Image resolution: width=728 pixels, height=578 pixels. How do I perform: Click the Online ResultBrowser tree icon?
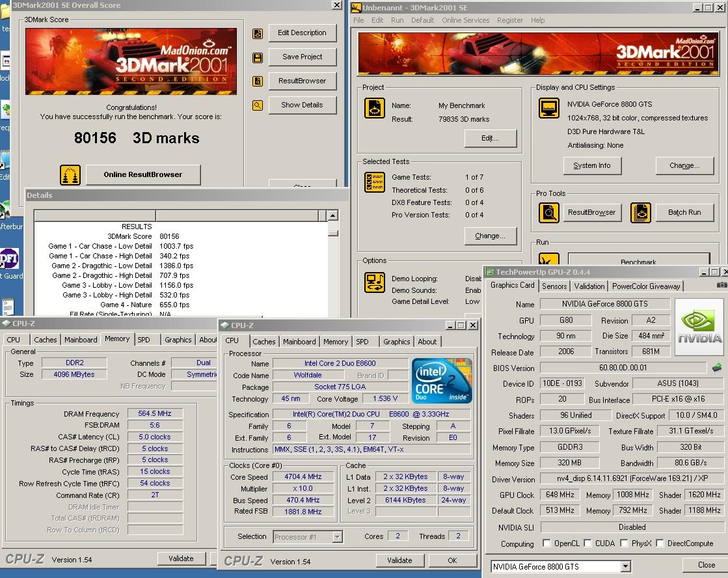click(70, 175)
